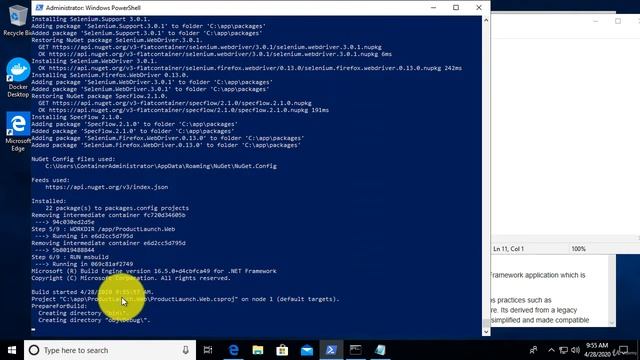Click the PowerShell title bar icon
The image size is (640, 360).
coord(39,8)
